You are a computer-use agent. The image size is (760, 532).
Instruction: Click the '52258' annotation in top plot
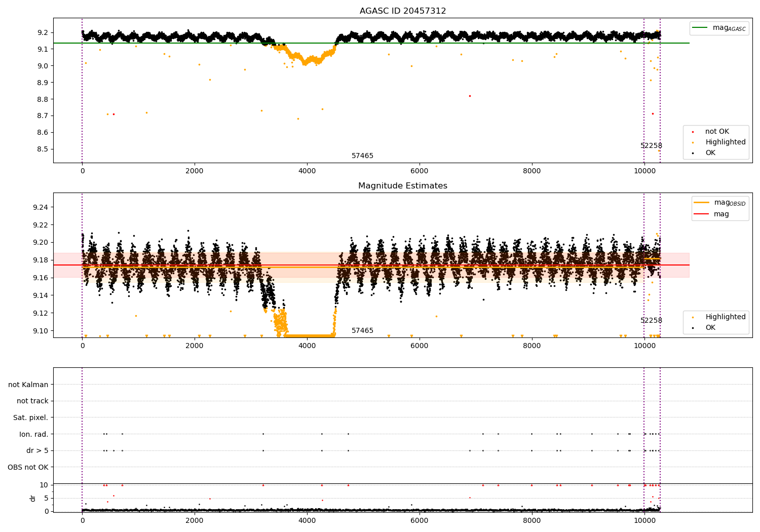click(651, 146)
